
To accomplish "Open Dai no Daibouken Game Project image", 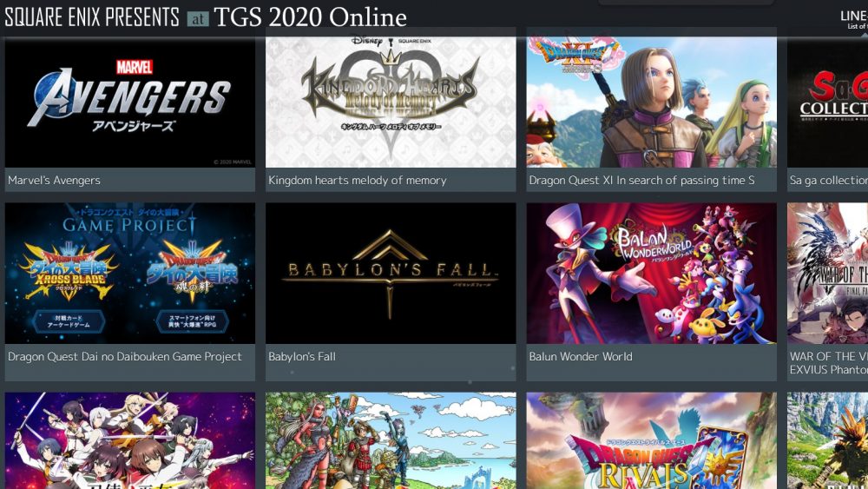I will pyautogui.click(x=130, y=273).
